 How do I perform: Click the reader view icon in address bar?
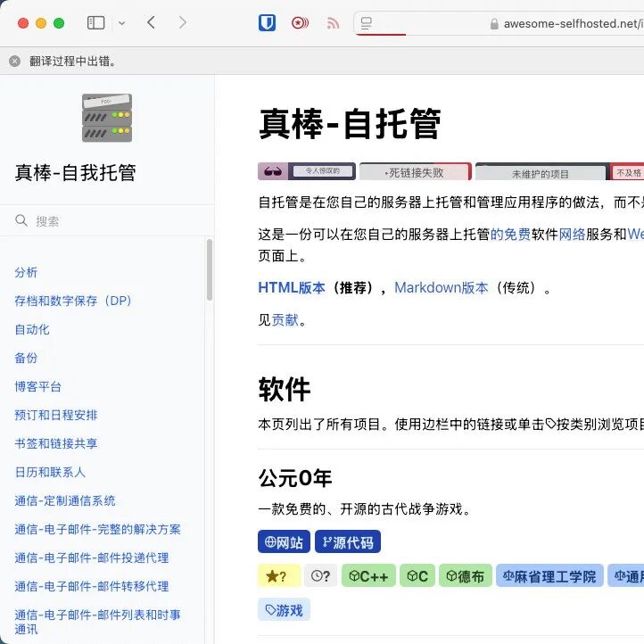pyautogui.click(x=366, y=23)
